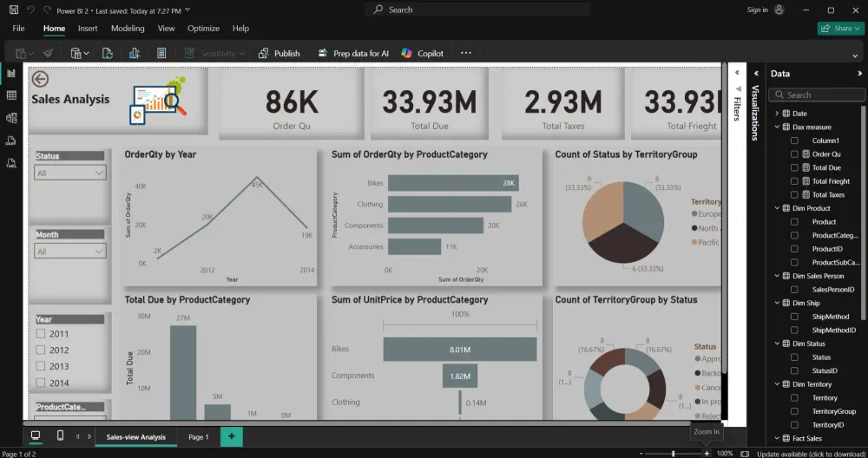Go to next page tabs arrow

point(89,436)
